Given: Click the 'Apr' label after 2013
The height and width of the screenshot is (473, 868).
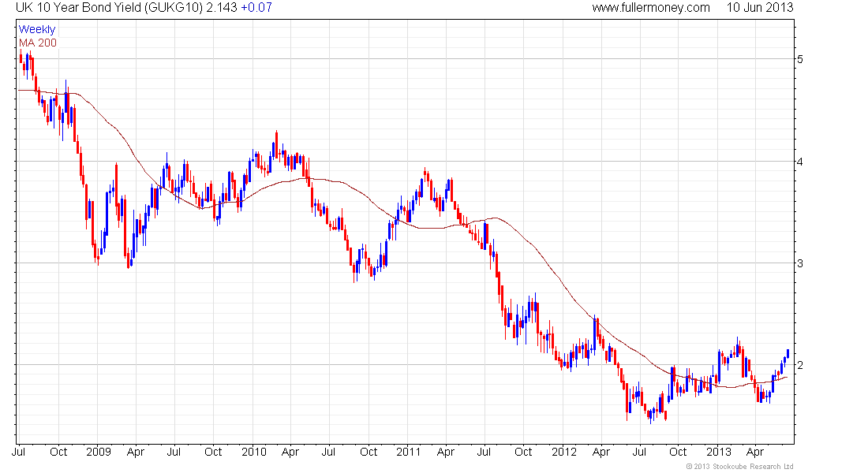Looking at the screenshot, I should pos(756,452).
